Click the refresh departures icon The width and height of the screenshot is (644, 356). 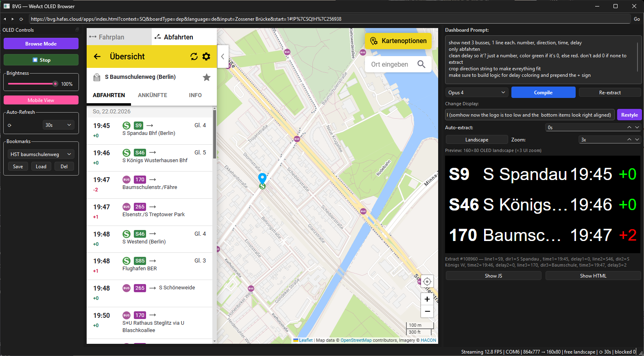coord(194,56)
